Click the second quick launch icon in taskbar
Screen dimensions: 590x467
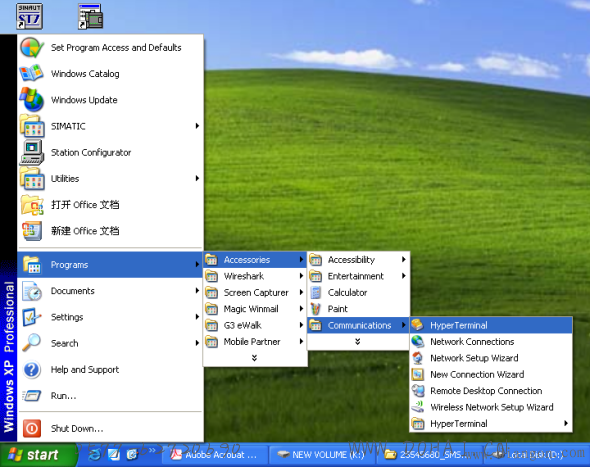114,455
